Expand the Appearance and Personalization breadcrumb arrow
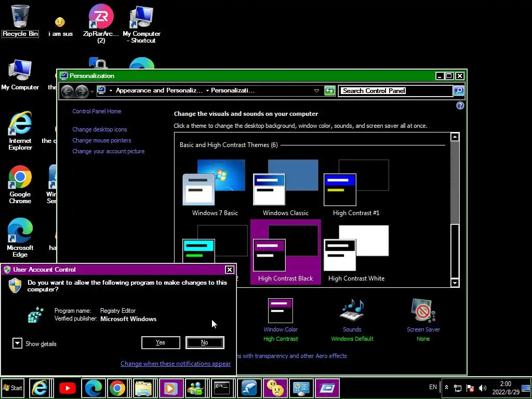This screenshot has width=532, height=399. 207,90
